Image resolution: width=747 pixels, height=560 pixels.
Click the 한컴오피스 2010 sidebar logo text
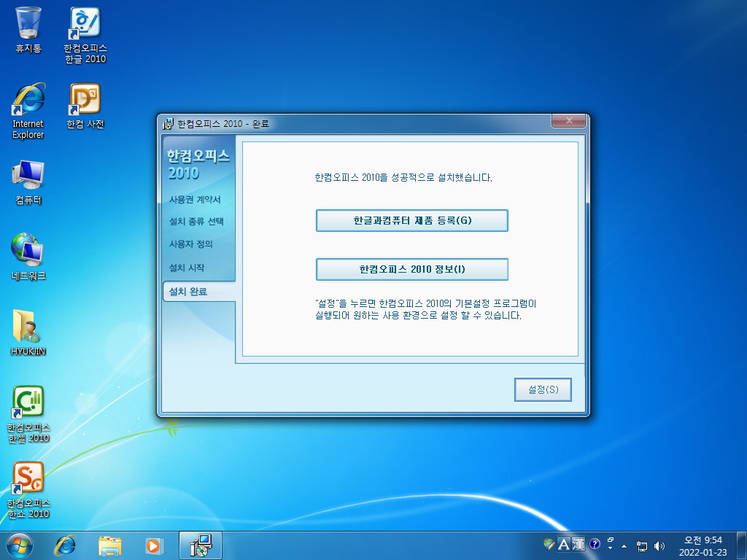(x=198, y=164)
